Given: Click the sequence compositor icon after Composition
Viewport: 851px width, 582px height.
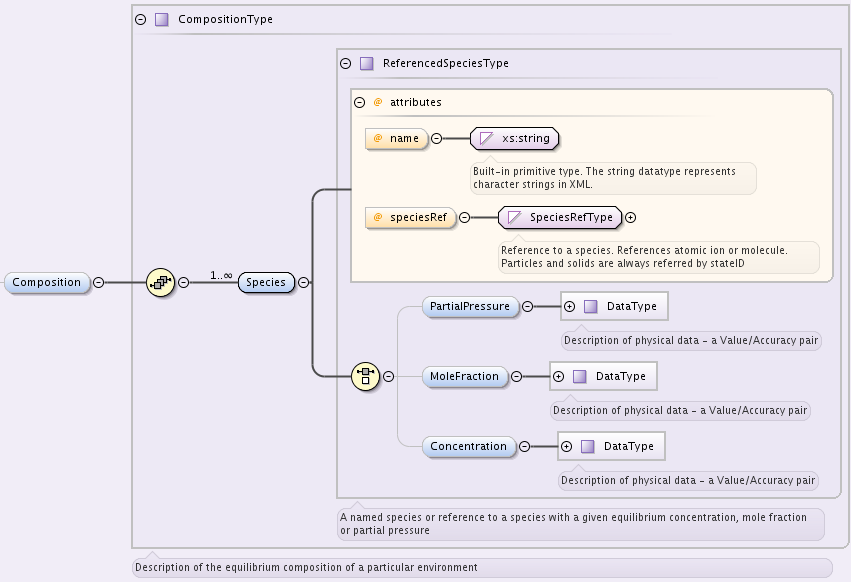Looking at the screenshot, I should point(161,282).
